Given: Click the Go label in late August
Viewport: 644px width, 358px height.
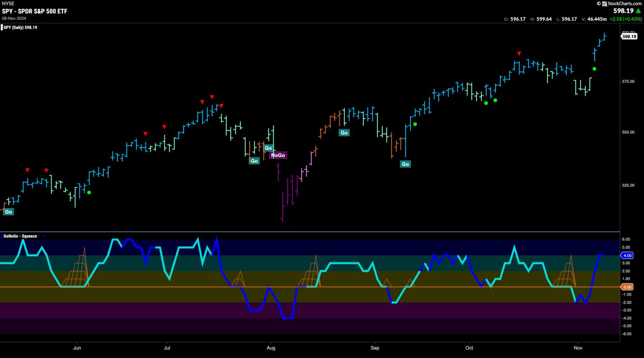Looking at the screenshot, I should pos(344,133).
